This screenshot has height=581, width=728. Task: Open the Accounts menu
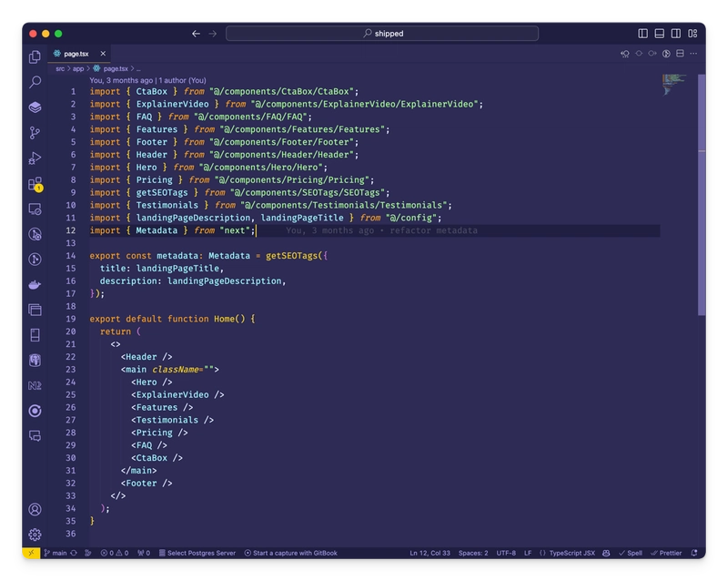35,509
